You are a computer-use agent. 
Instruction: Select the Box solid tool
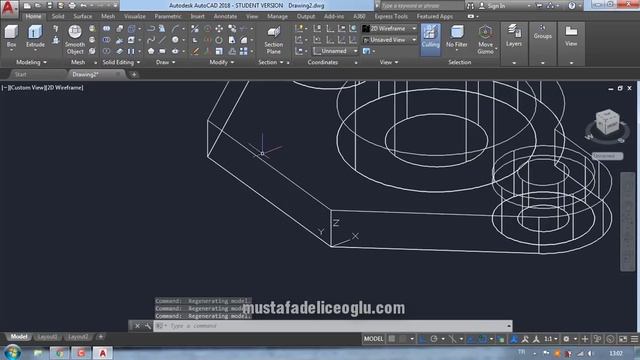pyautogui.click(x=11, y=36)
